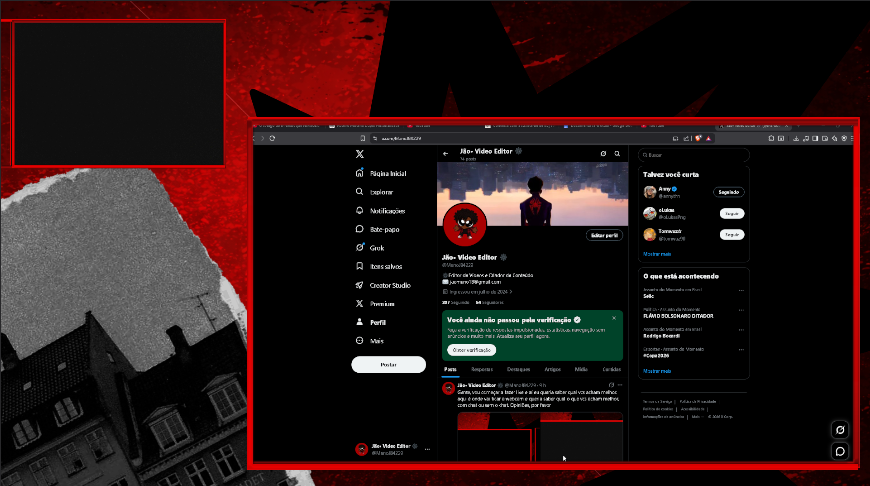Screen dimensions: 870x486
Task: Click the X logo in sidebar
Action: pyautogui.click(x=360, y=154)
